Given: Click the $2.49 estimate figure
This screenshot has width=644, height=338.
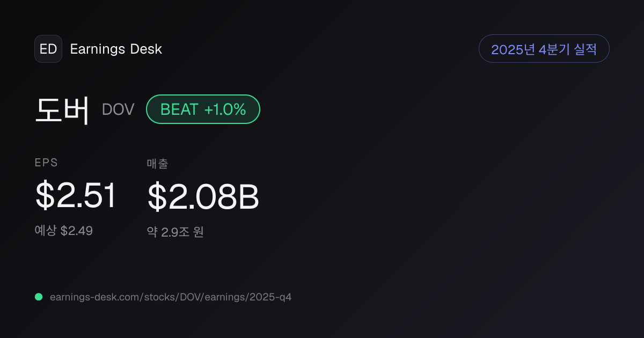Looking at the screenshot, I should tap(77, 231).
